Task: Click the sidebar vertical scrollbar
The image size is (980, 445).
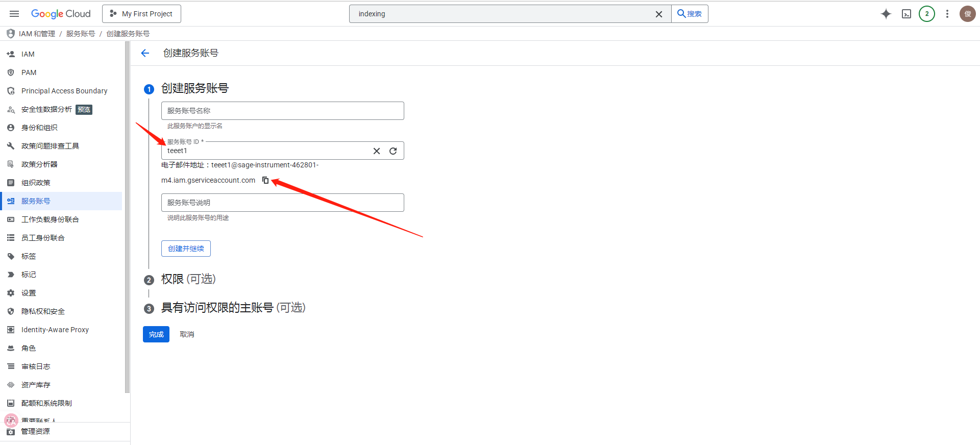Action: coord(127,217)
